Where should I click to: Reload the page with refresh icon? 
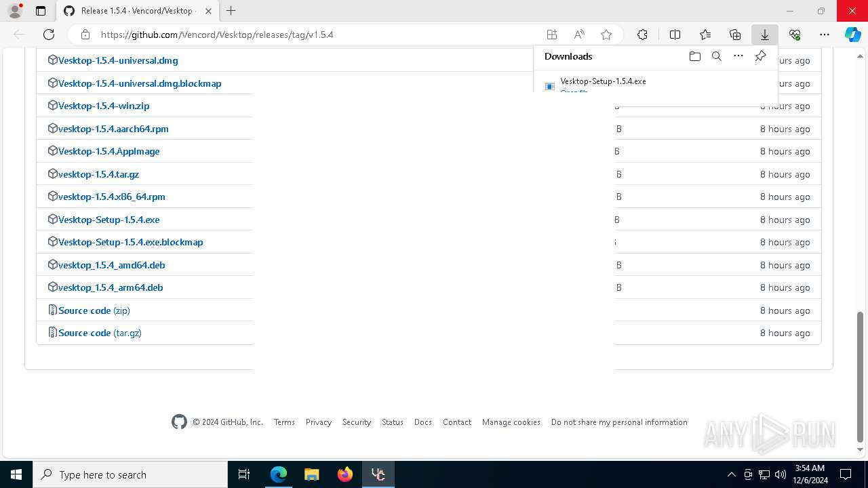pos(49,35)
